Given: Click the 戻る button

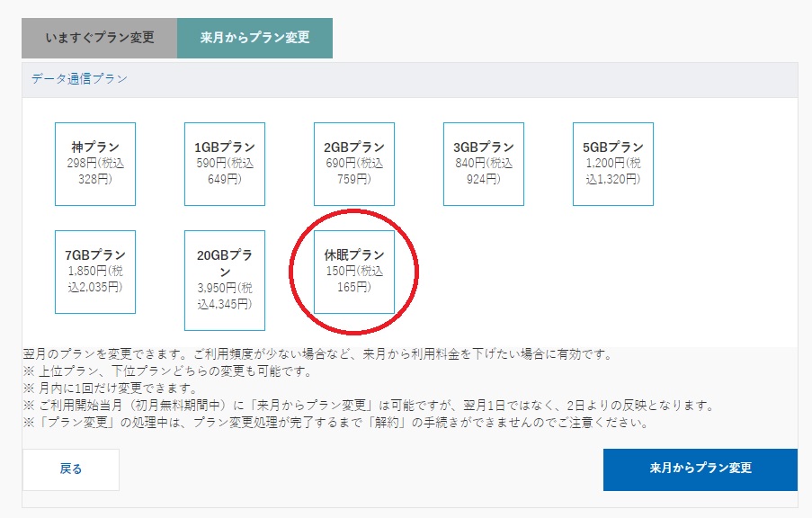Looking at the screenshot, I should tap(71, 469).
